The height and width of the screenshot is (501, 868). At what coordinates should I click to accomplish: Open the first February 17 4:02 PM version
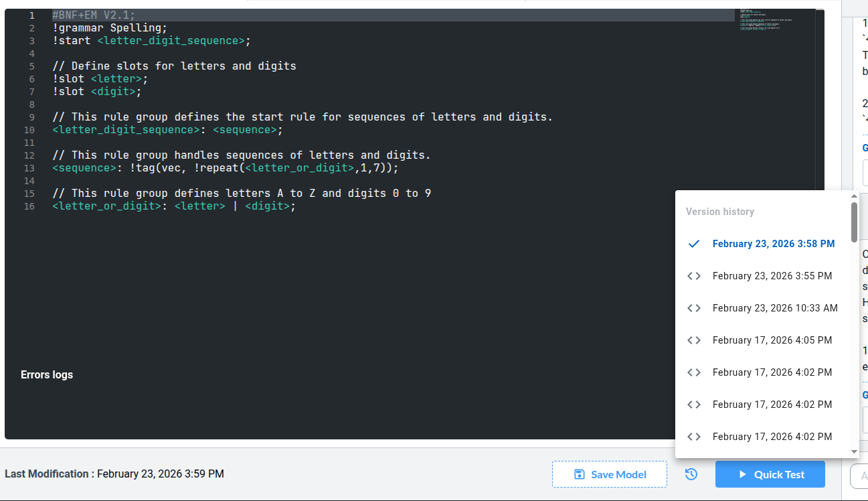pyautogui.click(x=772, y=372)
